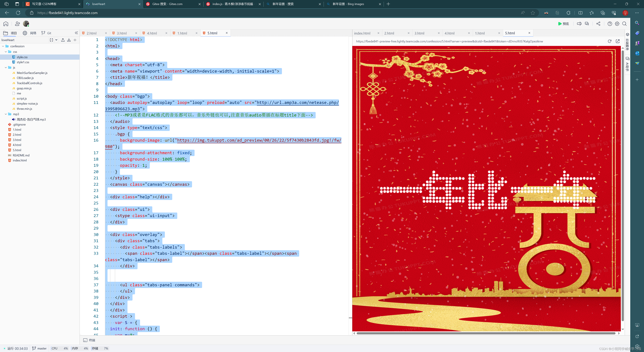
Task: Click the browser back arrow
Action: coord(7,13)
